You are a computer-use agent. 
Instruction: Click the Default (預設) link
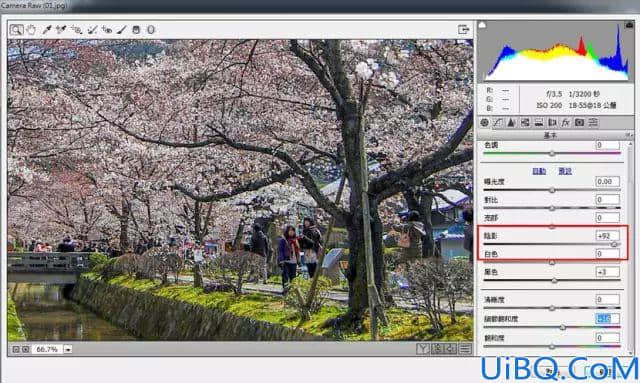(565, 171)
